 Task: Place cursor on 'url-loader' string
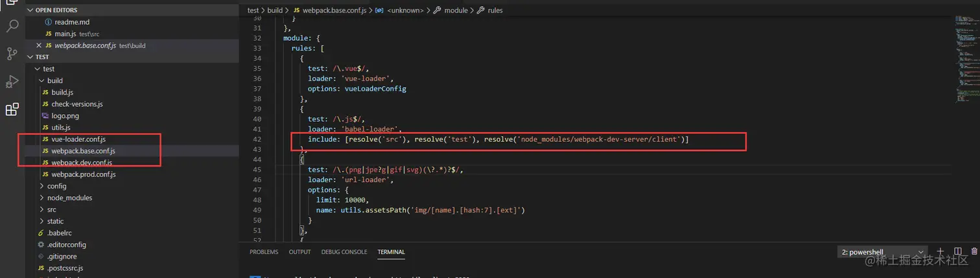click(366, 180)
